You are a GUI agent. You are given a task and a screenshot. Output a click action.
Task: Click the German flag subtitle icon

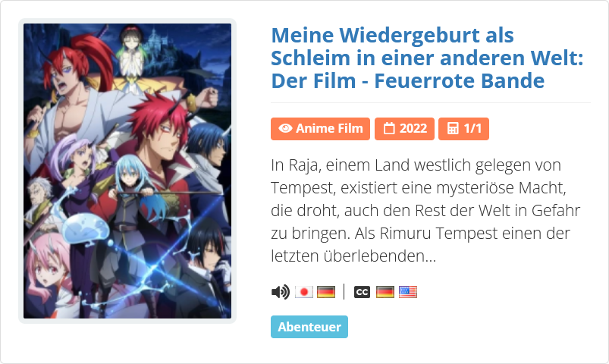click(385, 292)
